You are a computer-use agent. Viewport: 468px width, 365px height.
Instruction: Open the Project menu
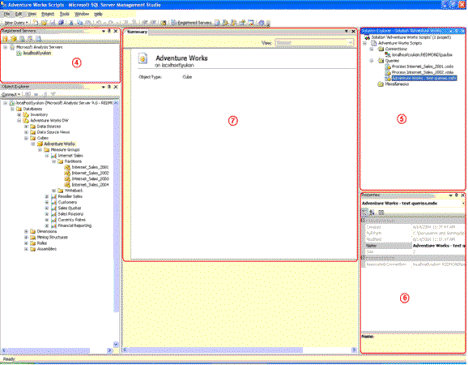point(48,14)
